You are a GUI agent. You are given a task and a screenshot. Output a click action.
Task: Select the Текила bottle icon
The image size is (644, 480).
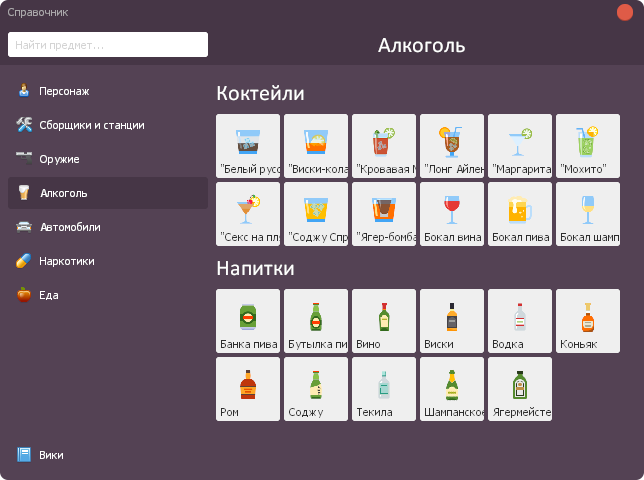point(384,389)
